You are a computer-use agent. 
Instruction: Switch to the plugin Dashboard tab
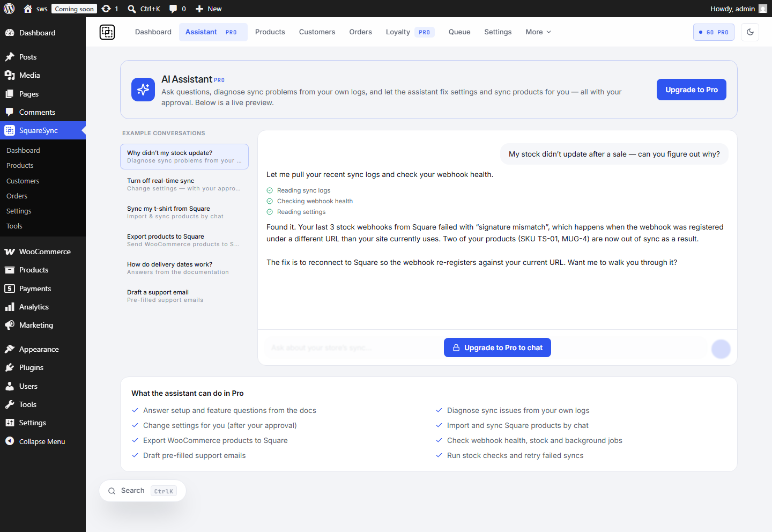tap(153, 32)
